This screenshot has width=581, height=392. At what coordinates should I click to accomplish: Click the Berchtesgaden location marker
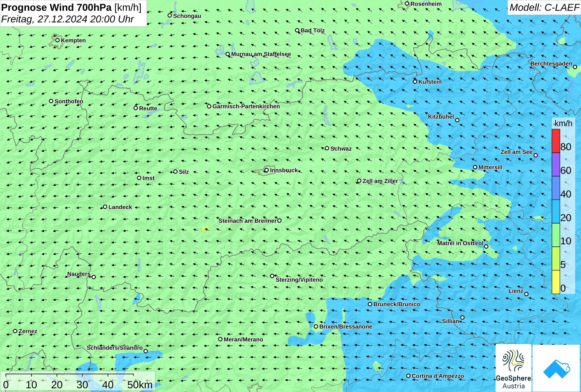pos(575,67)
